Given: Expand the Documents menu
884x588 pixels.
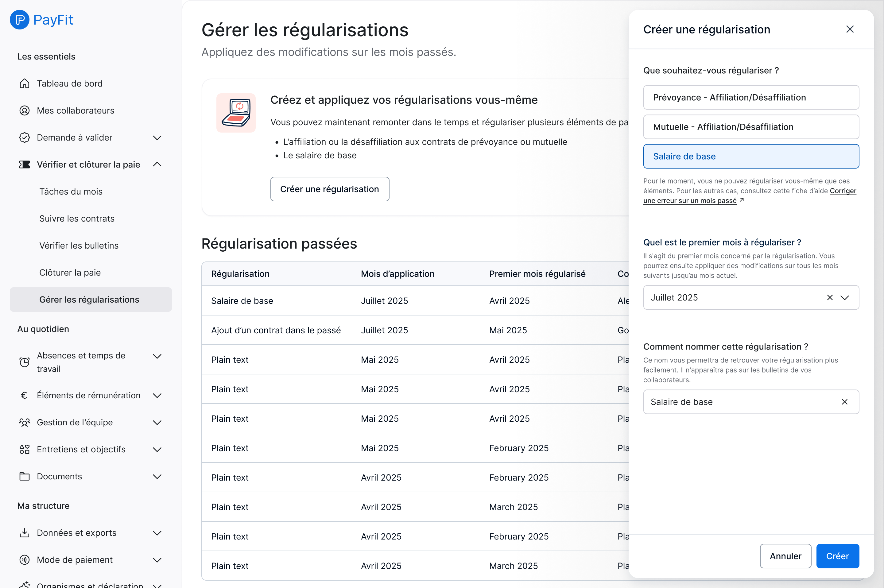Looking at the screenshot, I should pos(157,476).
